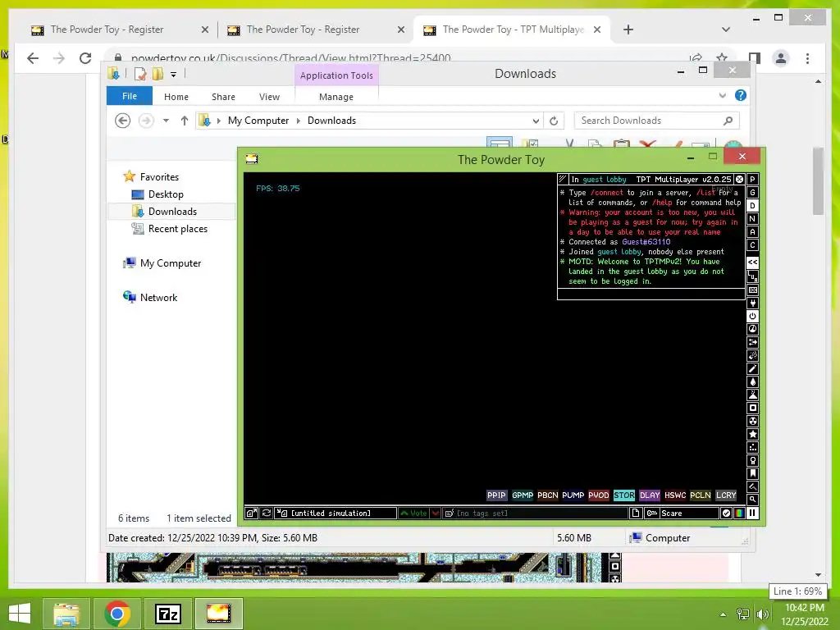The image size is (840, 630).
Task: Toggle the simulation pause button
Action: click(752, 514)
